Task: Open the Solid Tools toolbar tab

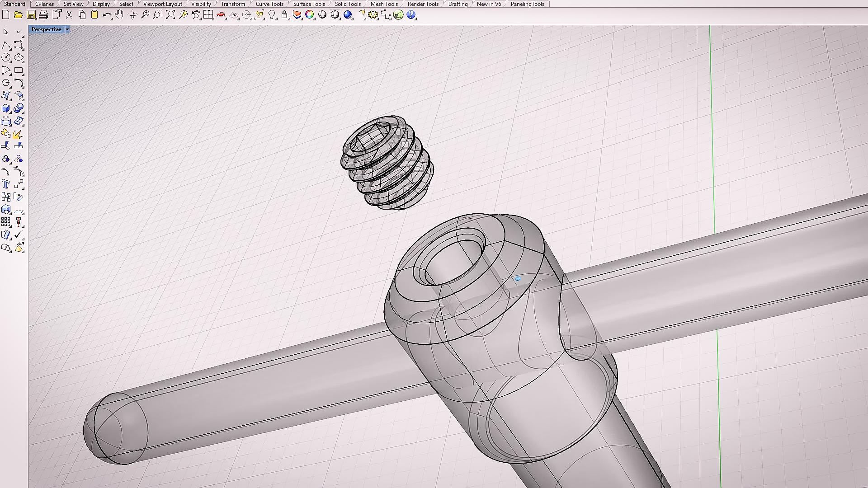Action: [348, 4]
